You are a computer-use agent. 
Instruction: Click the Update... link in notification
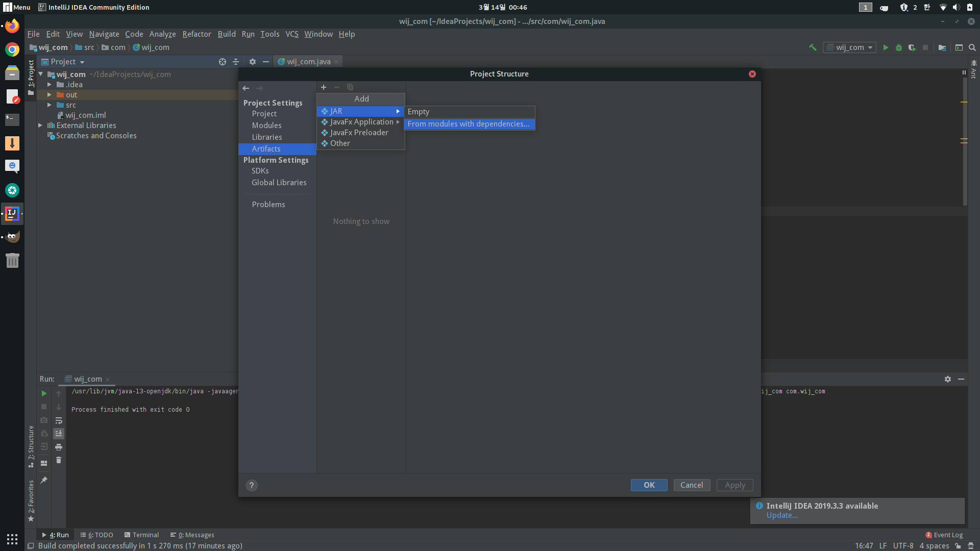tap(782, 515)
